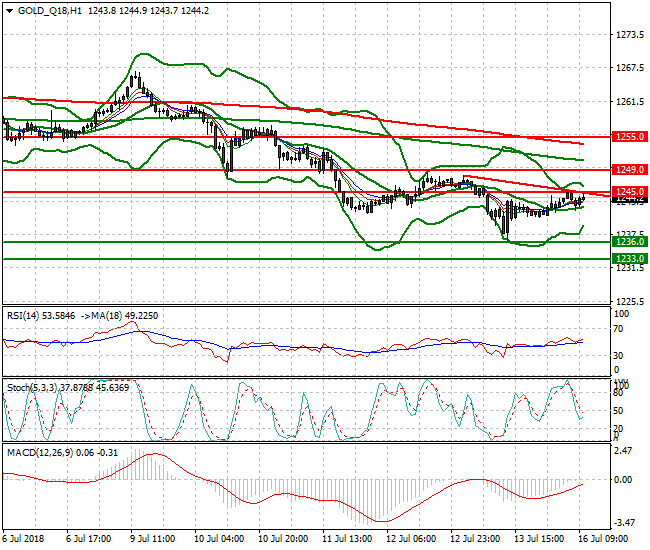The image size is (650, 550).
Task: Select the MA(18) 49.2250 label in RSI panel
Action: tap(119, 316)
